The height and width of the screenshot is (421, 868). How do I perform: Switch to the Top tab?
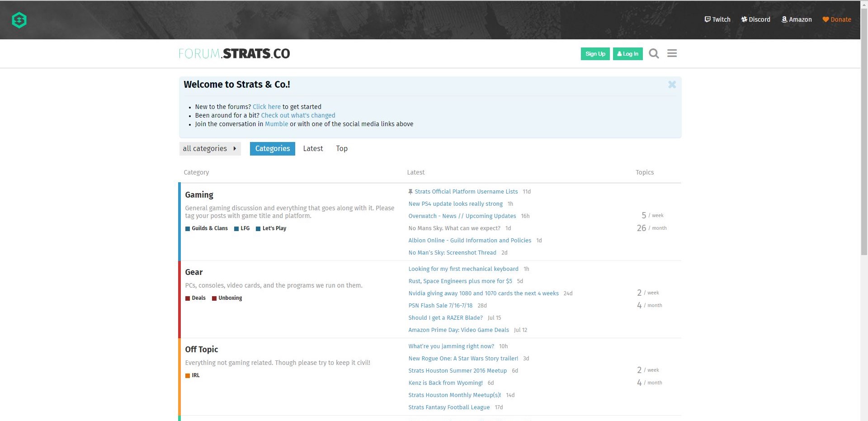click(342, 148)
